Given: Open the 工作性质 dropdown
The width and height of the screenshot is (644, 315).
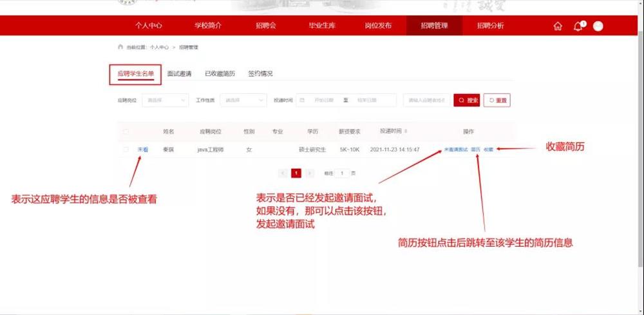Looking at the screenshot, I should tap(243, 100).
